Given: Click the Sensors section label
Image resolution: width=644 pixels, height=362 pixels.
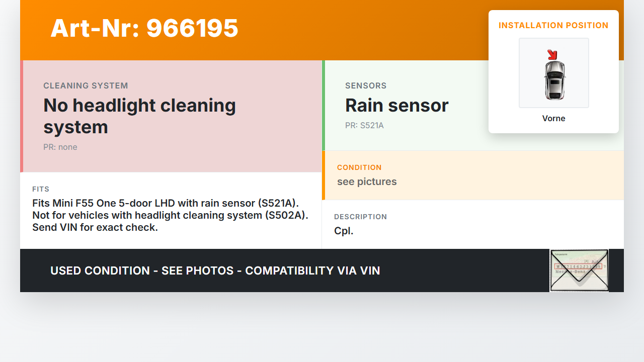Looking at the screenshot, I should click(x=366, y=85).
